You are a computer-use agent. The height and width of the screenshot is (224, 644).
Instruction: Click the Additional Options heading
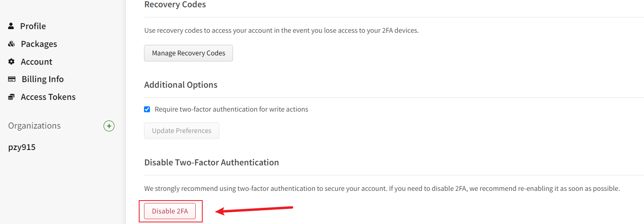click(181, 85)
